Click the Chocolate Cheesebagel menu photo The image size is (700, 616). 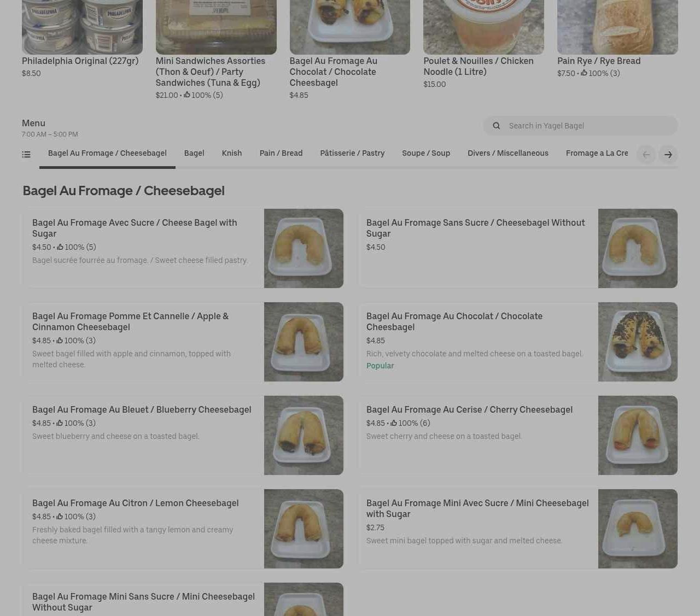637,342
